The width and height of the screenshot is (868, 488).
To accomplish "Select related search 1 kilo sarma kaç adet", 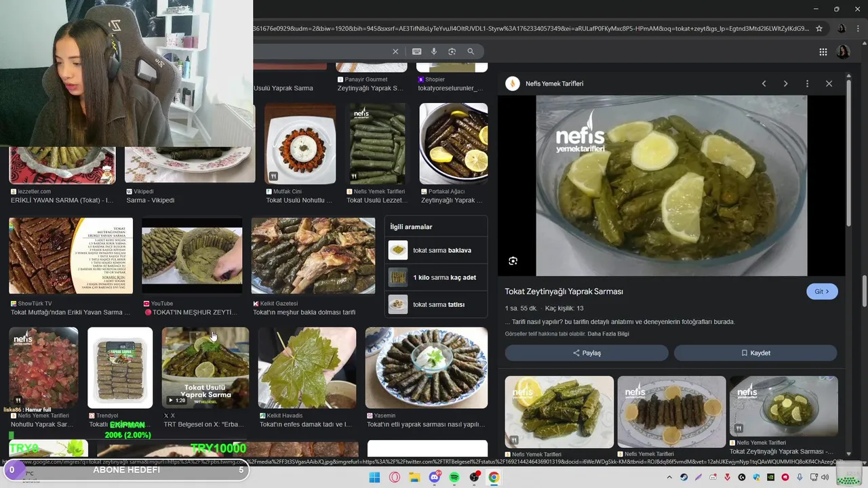I will (x=437, y=277).
